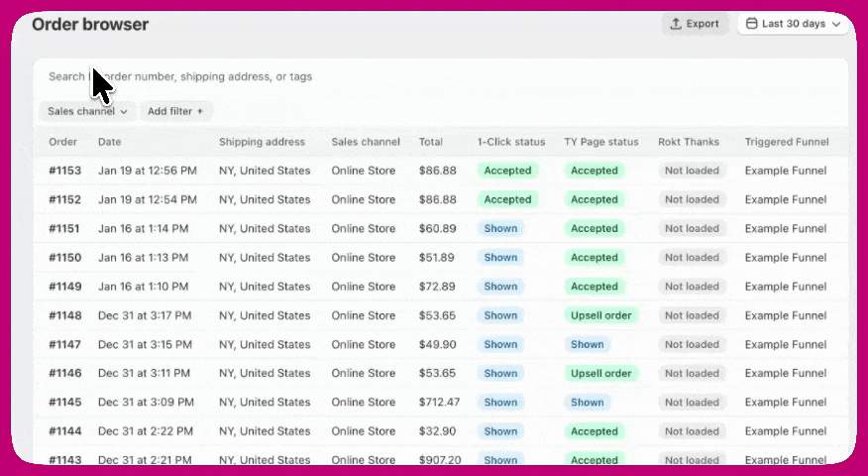Click the Shipping address column header
868x476 pixels.
[x=262, y=142]
